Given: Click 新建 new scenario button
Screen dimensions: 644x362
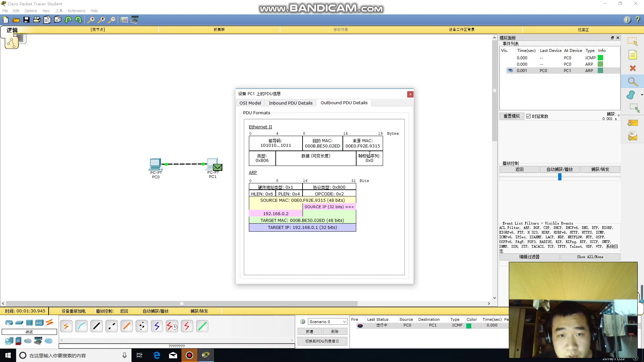Looking at the screenshot, I should pos(310,331).
